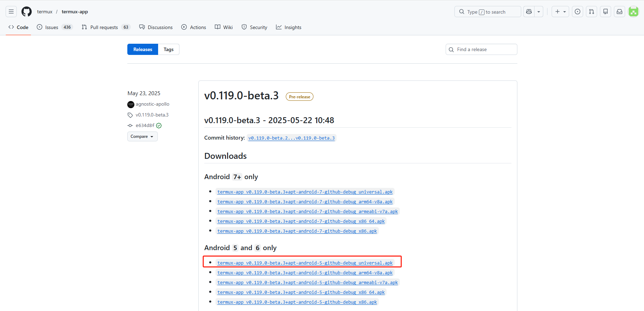The image size is (644, 311).
Task: Open agnostic-apollo author profile
Action: point(153,104)
